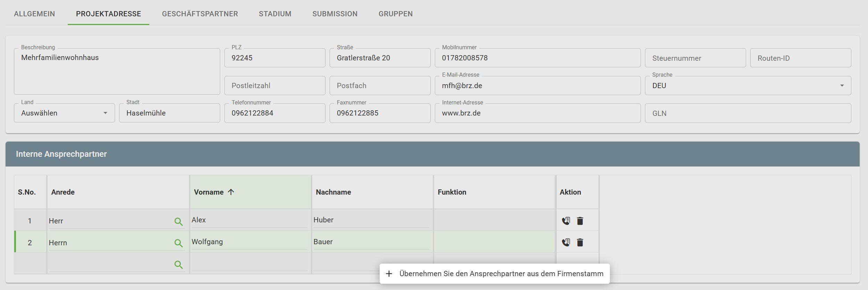Screen dimensions: 868x290
Task: Click trash icon in Wolfgang Bauer row
Action: tap(580, 242)
